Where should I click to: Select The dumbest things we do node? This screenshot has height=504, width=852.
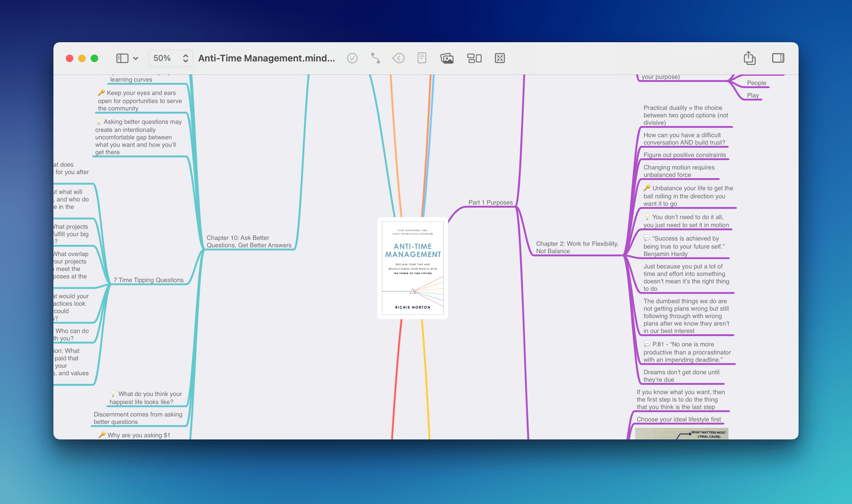[686, 316]
